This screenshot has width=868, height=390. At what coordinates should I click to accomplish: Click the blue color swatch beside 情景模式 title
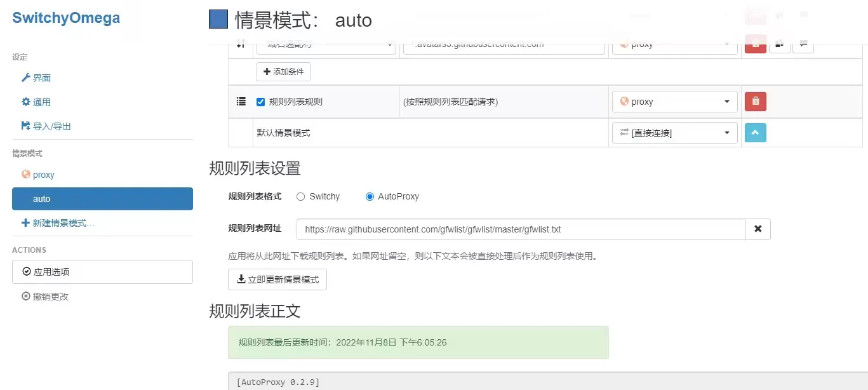(x=218, y=20)
